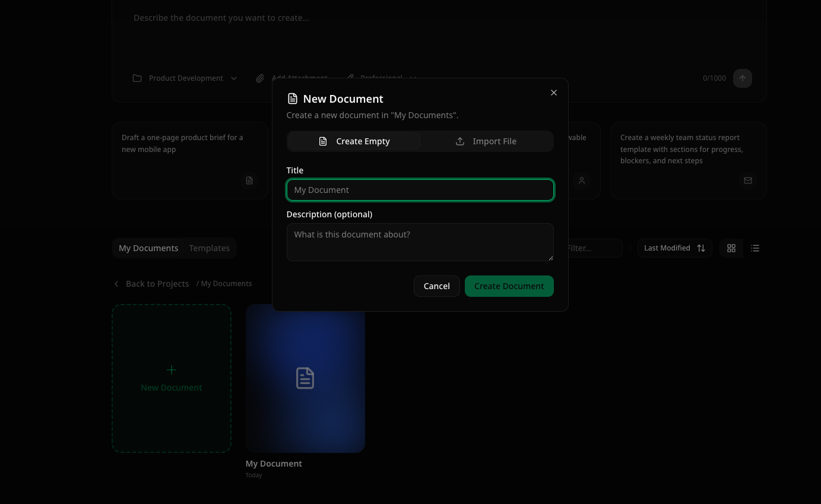Viewport: 821px width, 504px height.
Task: Click inside the Title input field
Action: [420, 190]
